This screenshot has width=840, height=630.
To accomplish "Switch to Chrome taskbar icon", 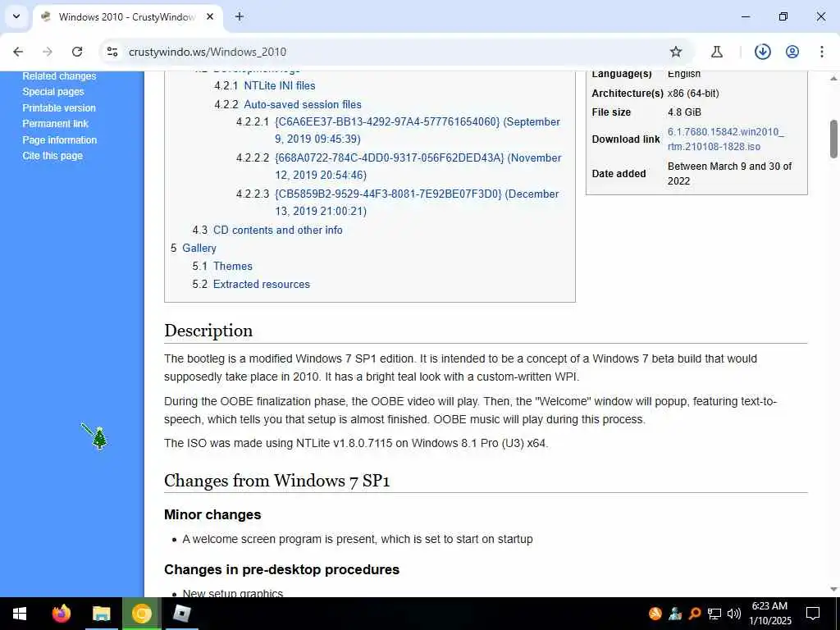I will (x=142, y=614).
